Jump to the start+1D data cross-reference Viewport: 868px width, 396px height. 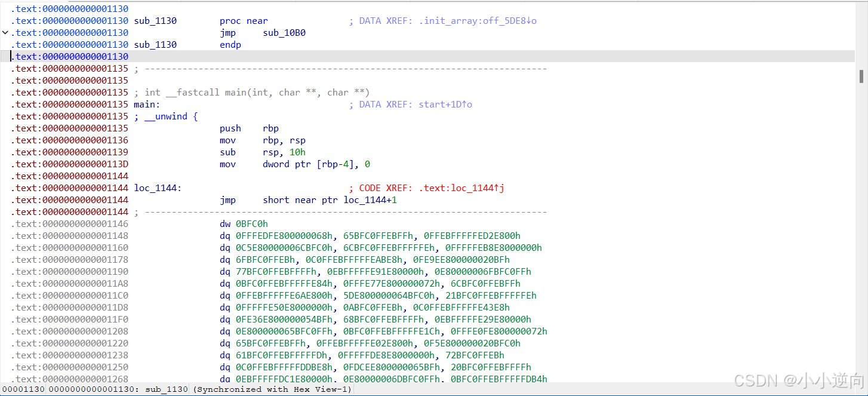442,104
